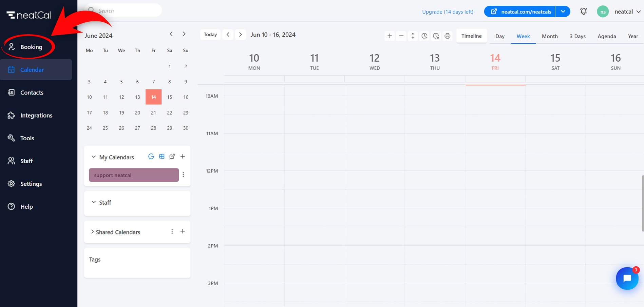Image resolution: width=644 pixels, height=307 pixels.
Task: Switch to Agenda view tab
Action: pos(607,36)
